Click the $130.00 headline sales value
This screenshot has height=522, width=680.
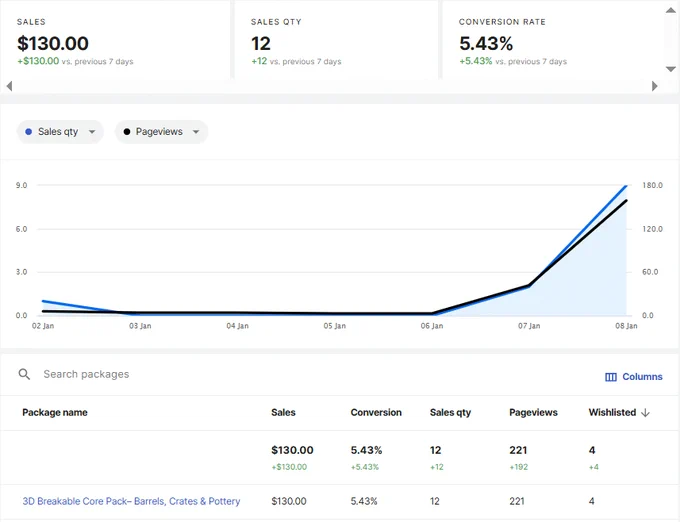(53, 43)
